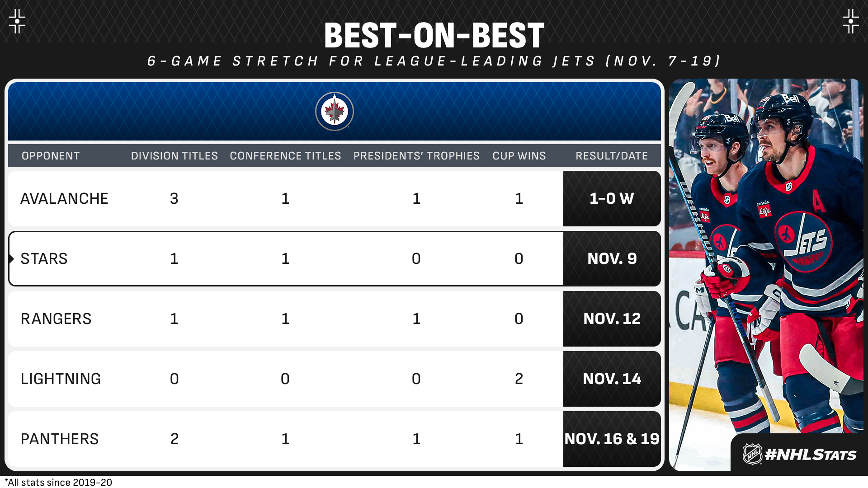Image resolution: width=868 pixels, height=488 pixels.
Task: Click the NHL shield logo
Action: [x=752, y=454]
